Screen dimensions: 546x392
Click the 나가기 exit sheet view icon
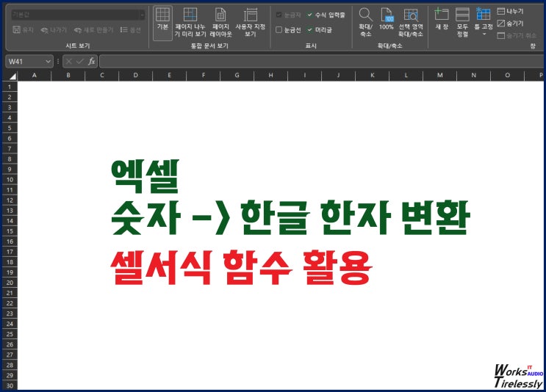click(x=44, y=30)
